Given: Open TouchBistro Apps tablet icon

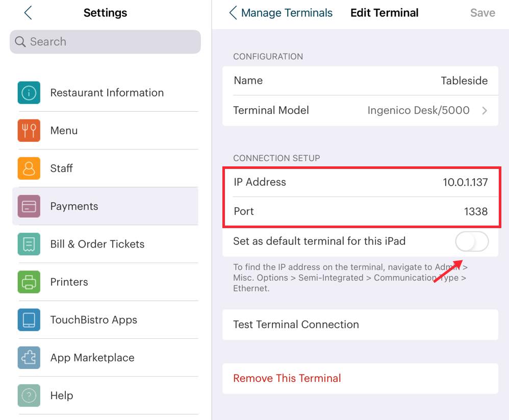Looking at the screenshot, I should coord(29,320).
